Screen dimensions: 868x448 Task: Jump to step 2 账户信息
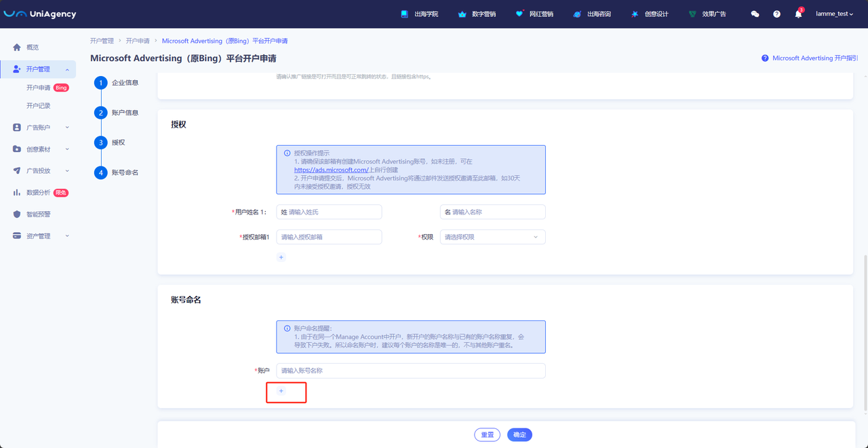pos(117,113)
